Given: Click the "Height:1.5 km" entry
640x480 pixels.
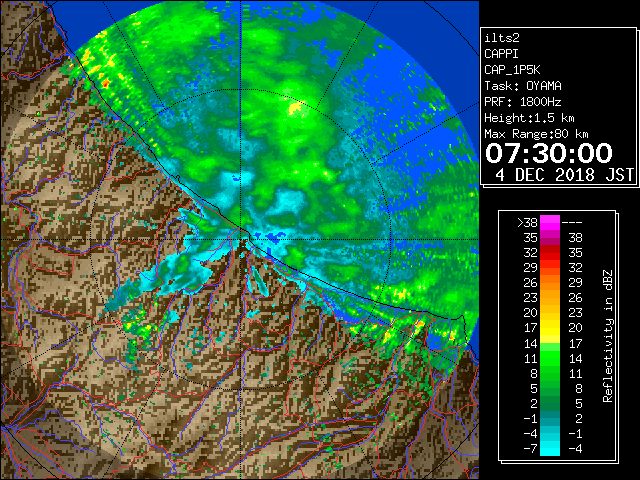Looking at the screenshot, I should click(529, 118).
